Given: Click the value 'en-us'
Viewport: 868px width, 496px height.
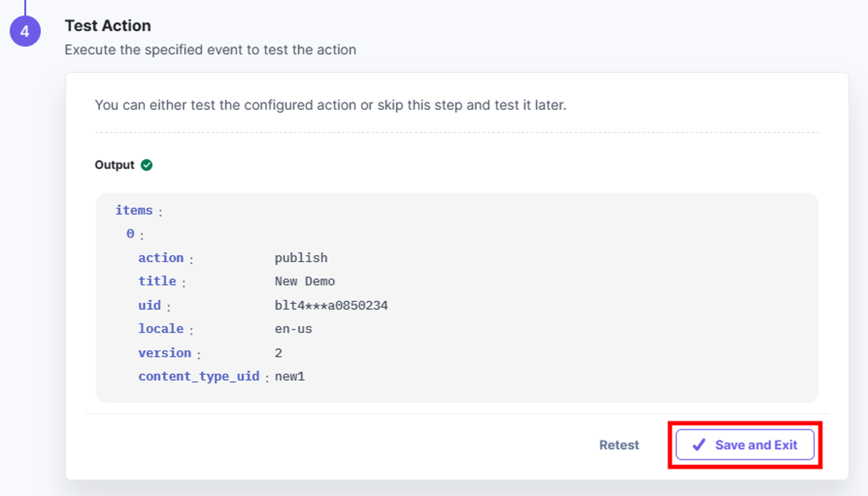Looking at the screenshot, I should [293, 329].
